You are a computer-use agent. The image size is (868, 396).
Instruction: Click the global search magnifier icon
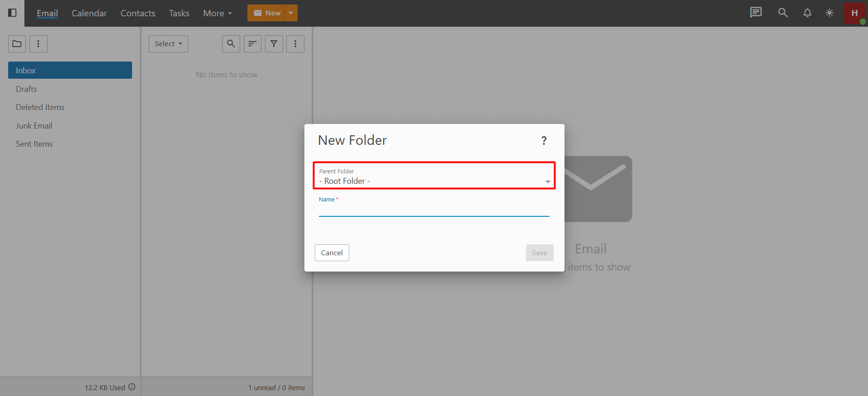(x=783, y=13)
